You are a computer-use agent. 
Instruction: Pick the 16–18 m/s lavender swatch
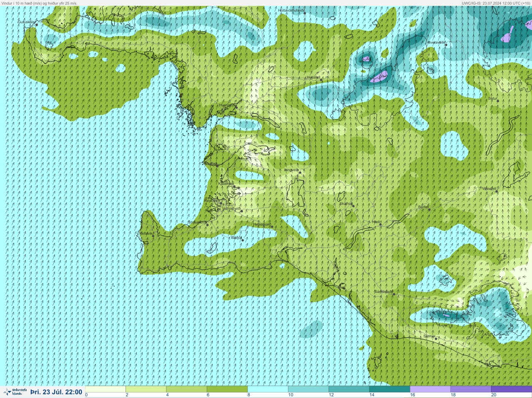tap(430, 389)
